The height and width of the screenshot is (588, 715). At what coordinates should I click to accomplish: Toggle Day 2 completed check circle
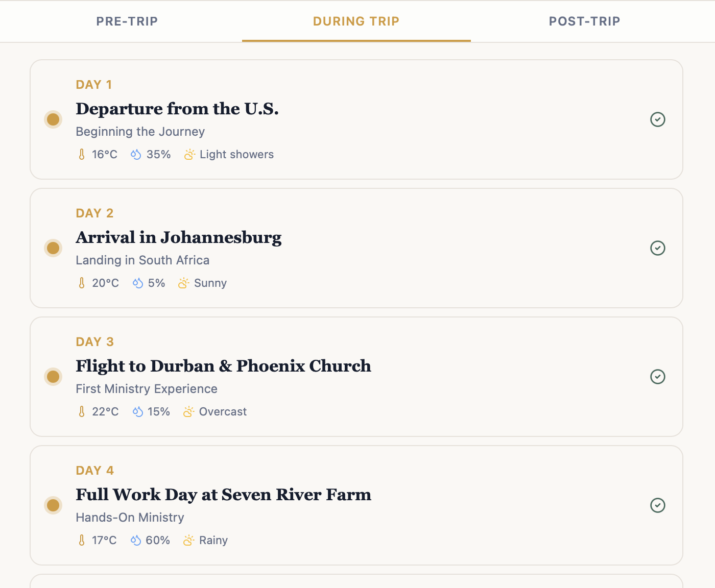point(658,248)
